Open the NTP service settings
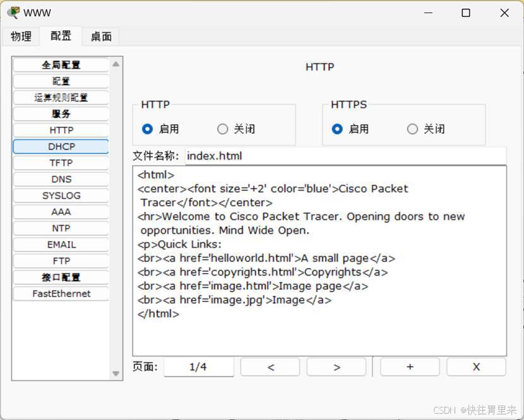Viewport: 524px width, 420px height. pos(61,228)
